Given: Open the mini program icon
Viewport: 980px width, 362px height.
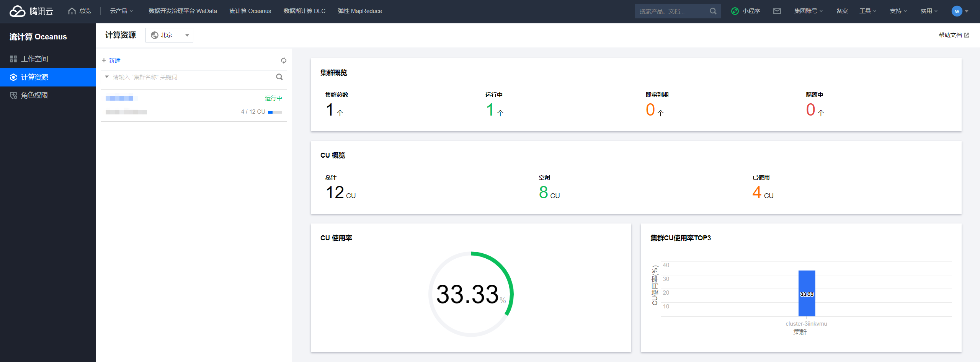Looking at the screenshot, I should (735, 11).
